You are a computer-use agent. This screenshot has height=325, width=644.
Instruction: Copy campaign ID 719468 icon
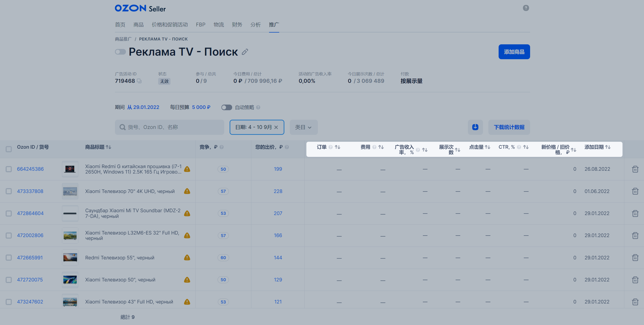point(139,81)
